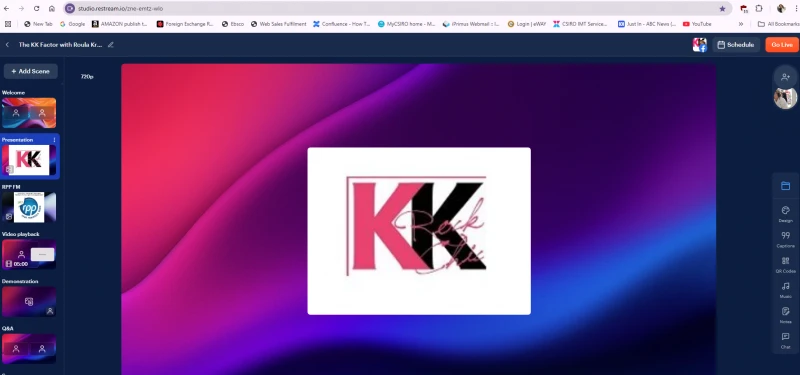Click the studio.restream.io address bar
The height and width of the screenshot is (375, 800).
[398, 9]
